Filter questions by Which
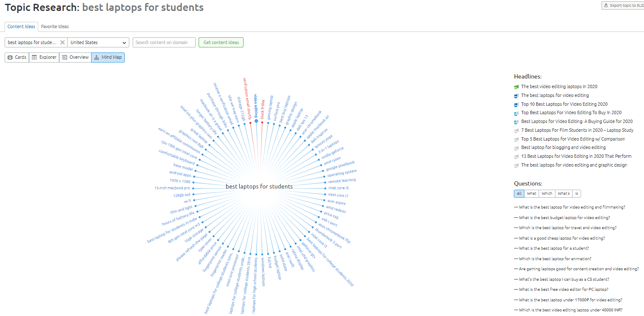This screenshot has height=316, width=644. [547, 193]
